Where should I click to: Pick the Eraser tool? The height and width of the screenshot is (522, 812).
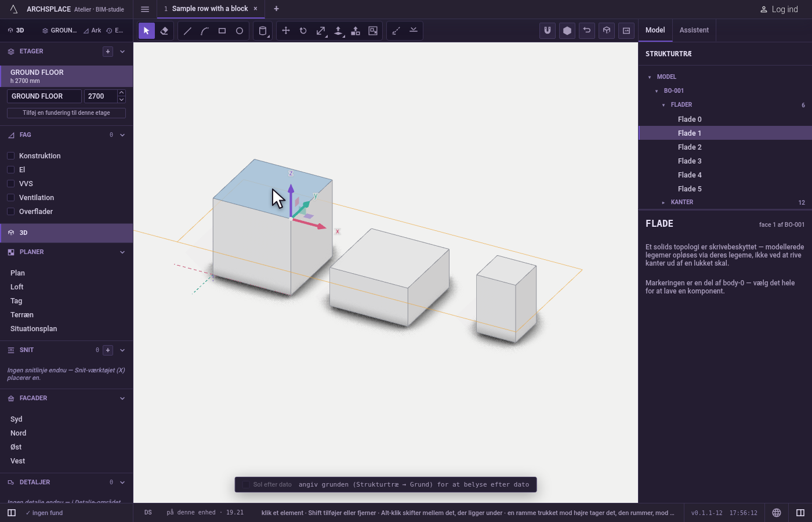164,31
